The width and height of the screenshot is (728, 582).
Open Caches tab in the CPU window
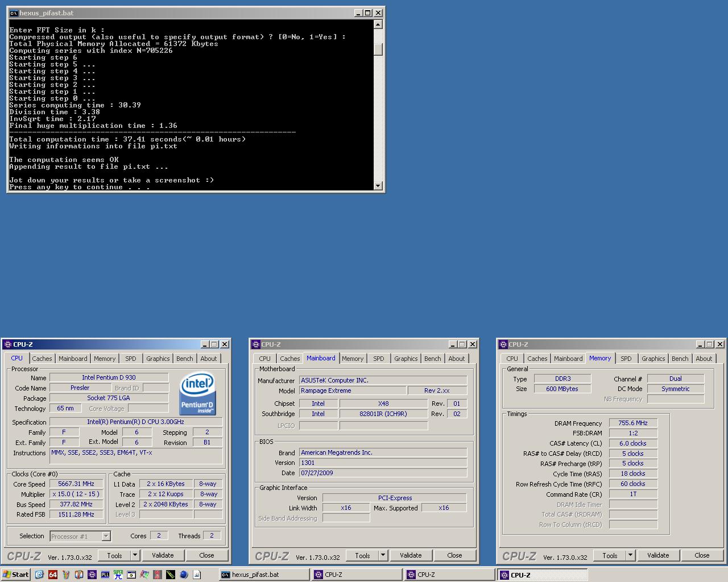tap(42, 359)
